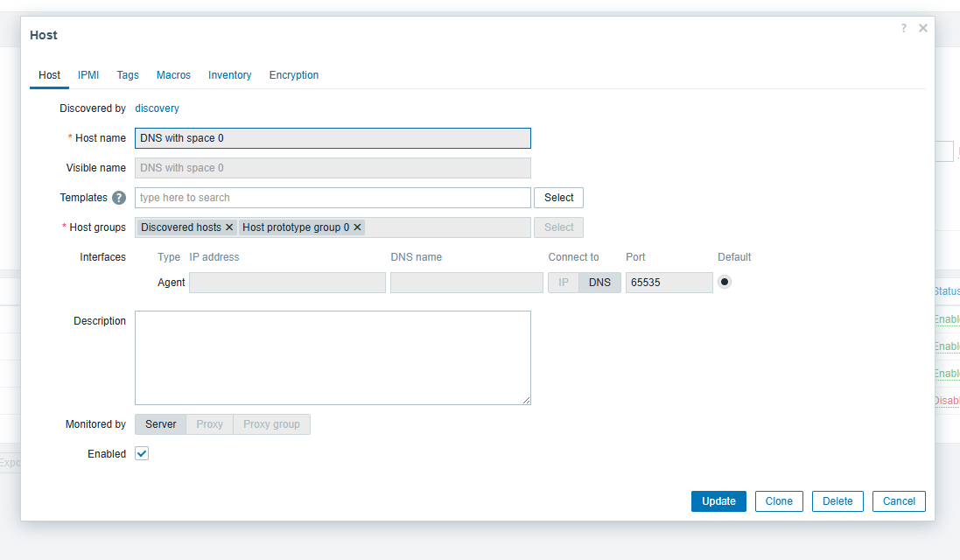
Task: Focus the Description text area
Action: point(333,357)
